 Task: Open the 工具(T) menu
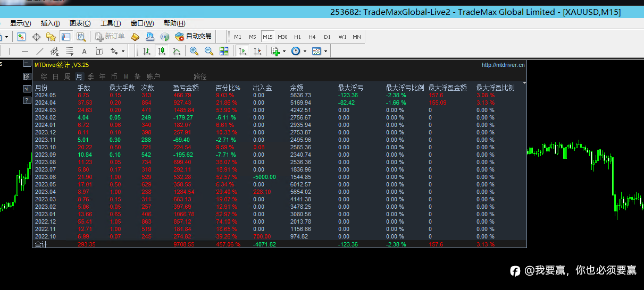tap(111, 23)
